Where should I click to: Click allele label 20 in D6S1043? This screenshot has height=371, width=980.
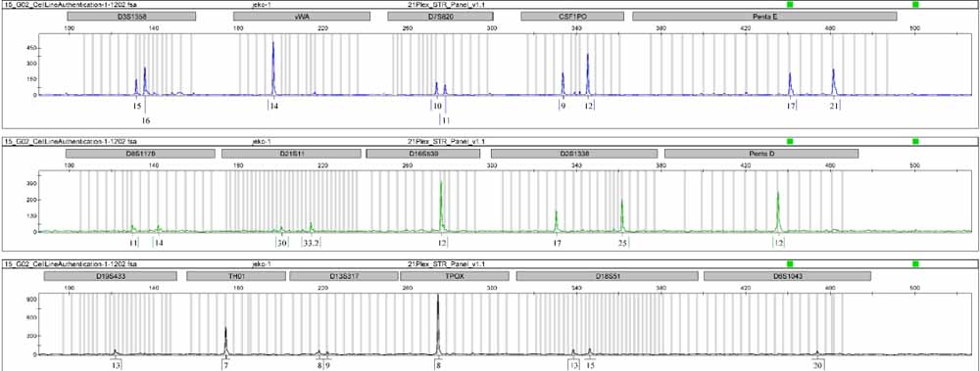[817, 365]
